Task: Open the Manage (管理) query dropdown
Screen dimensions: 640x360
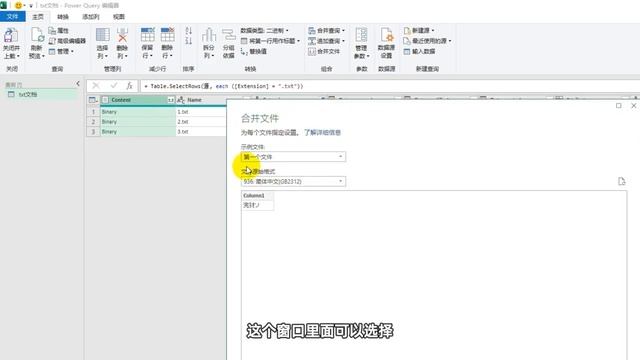Action: [61, 51]
